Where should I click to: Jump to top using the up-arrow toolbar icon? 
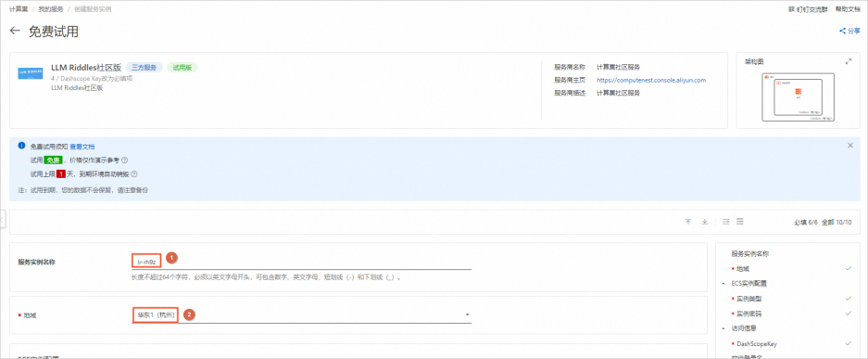[x=688, y=222]
